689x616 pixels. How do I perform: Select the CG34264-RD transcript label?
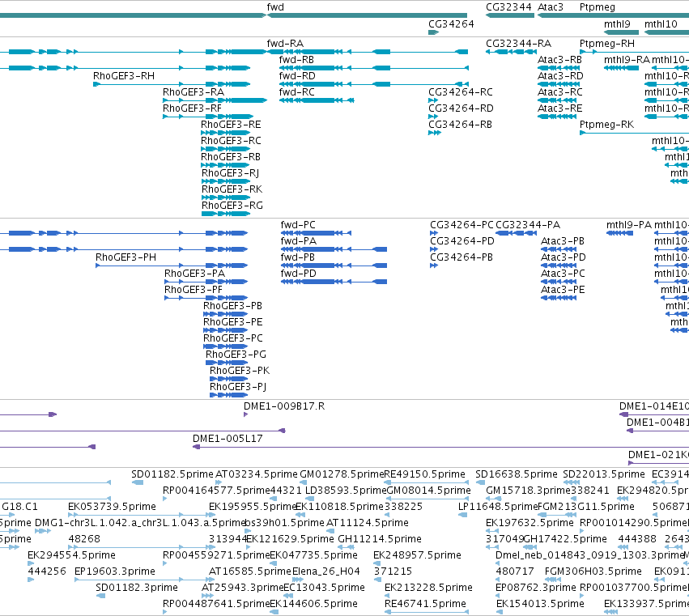pos(461,108)
